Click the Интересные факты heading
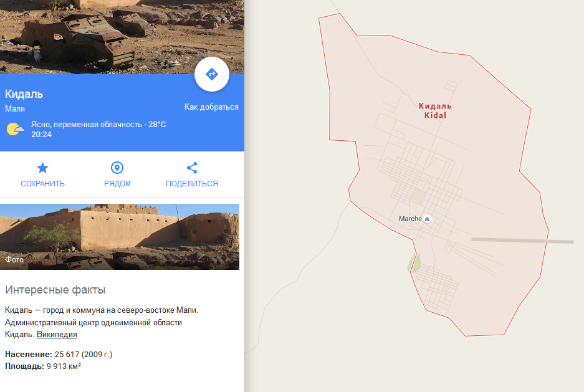 pyautogui.click(x=55, y=290)
